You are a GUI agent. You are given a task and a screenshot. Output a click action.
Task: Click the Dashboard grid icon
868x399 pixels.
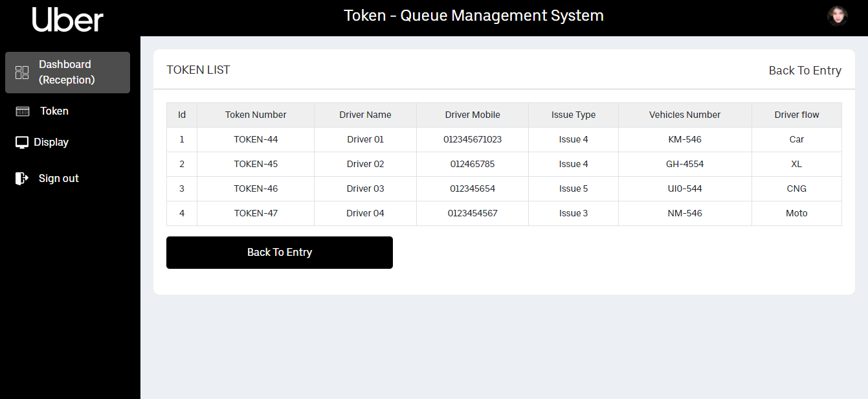[x=22, y=73]
